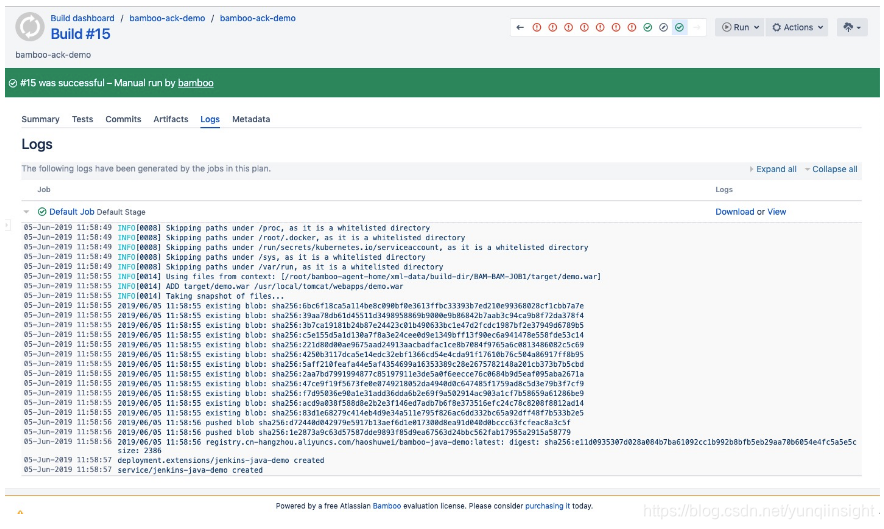Screen dimensions: 884x529
Task: Click the log line mentioning /root/.docker
Action: [244, 237]
